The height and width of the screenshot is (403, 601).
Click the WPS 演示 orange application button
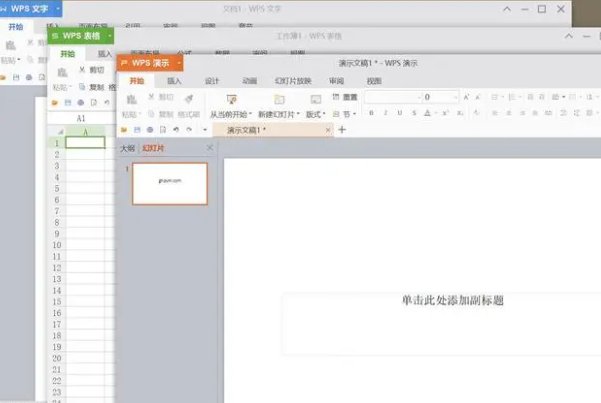click(150, 63)
